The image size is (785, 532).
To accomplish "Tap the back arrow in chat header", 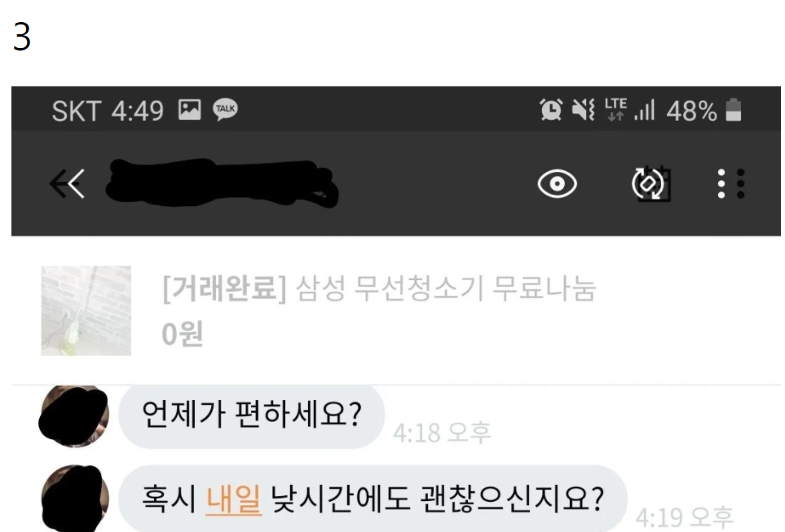I will click(x=68, y=183).
